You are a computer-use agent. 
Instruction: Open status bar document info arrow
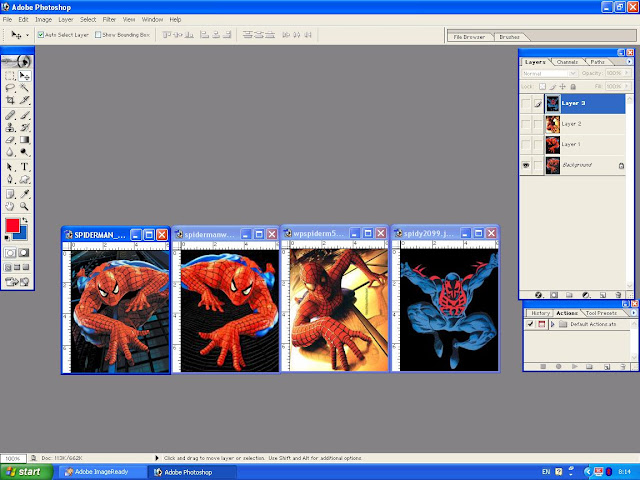[x=156, y=458]
